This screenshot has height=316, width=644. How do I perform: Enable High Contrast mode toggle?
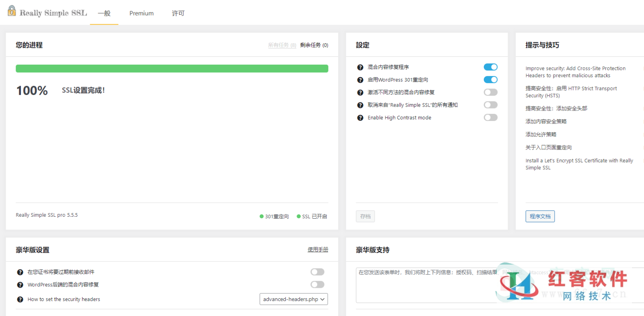pos(491,117)
